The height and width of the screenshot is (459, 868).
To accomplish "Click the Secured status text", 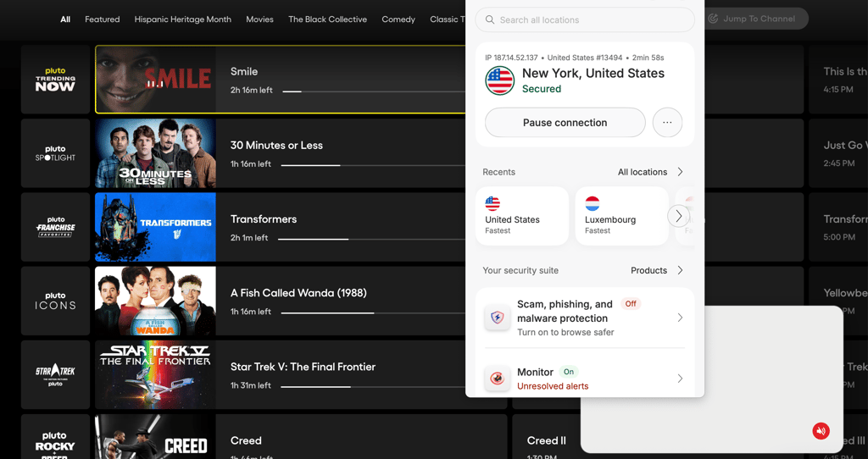I will [542, 89].
